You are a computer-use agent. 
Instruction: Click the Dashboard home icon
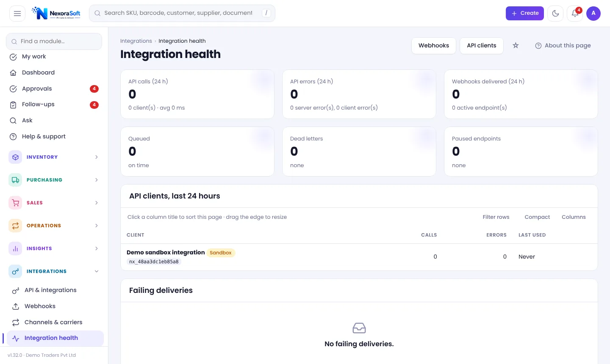tap(13, 73)
